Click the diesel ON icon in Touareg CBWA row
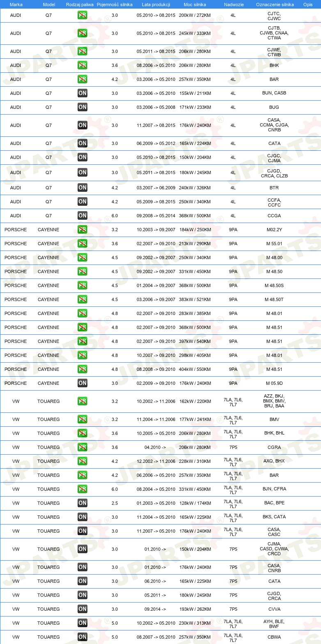 tap(83, 637)
